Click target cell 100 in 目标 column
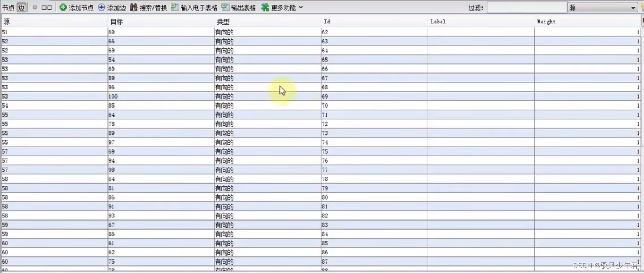The width and height of the screenshot is (644, 273). coord(161,96)
